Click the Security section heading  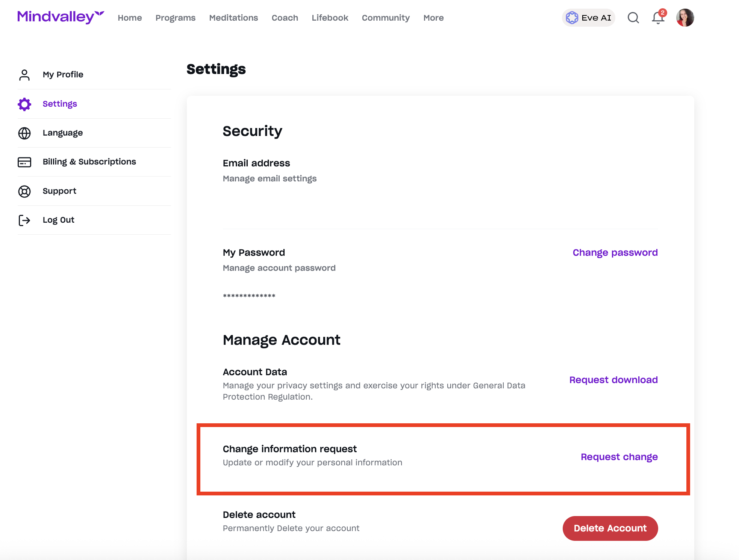[x=253, y=131]
